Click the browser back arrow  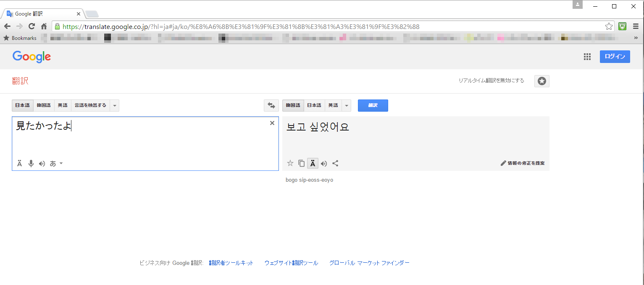point(7,26)
